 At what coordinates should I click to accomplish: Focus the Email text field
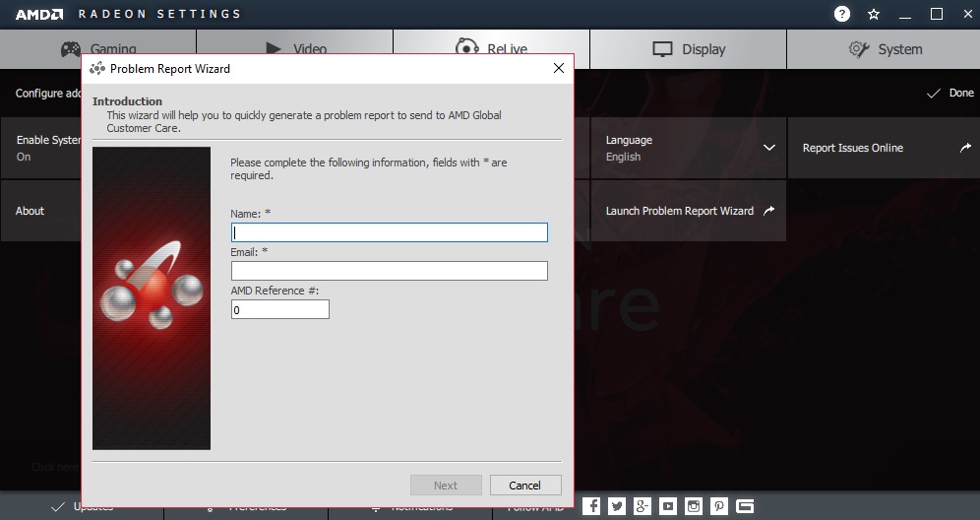click(389, 271)
